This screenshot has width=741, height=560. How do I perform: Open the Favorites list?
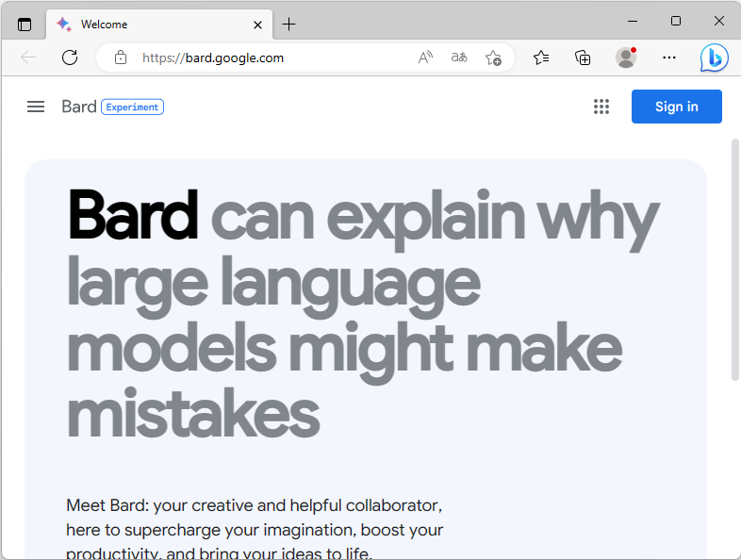541,58
